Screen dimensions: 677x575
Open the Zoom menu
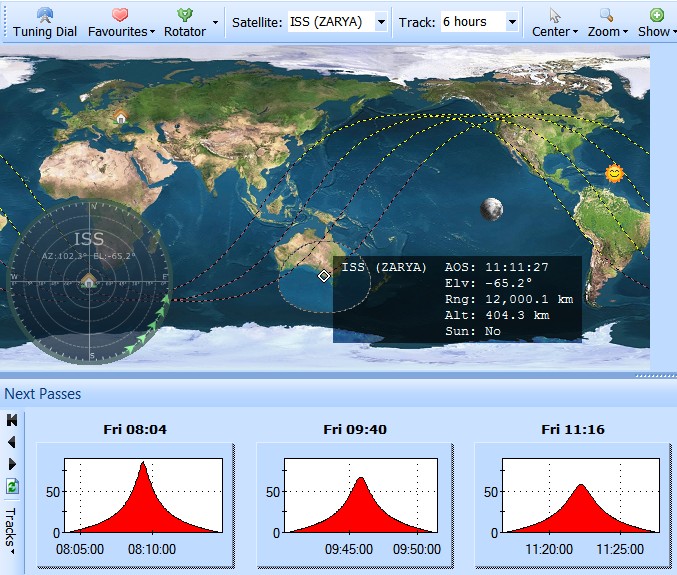(607, 23)
